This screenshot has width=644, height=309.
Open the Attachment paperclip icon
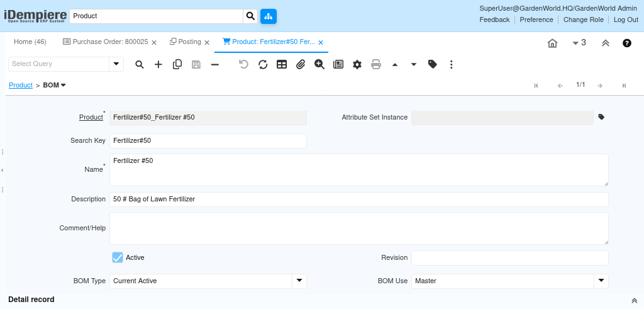click(x=301, y=64)
